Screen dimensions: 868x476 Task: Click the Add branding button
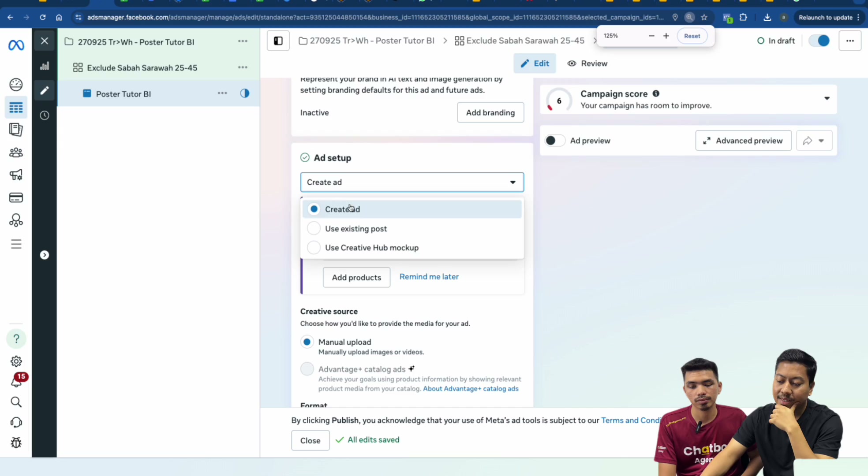490,112
